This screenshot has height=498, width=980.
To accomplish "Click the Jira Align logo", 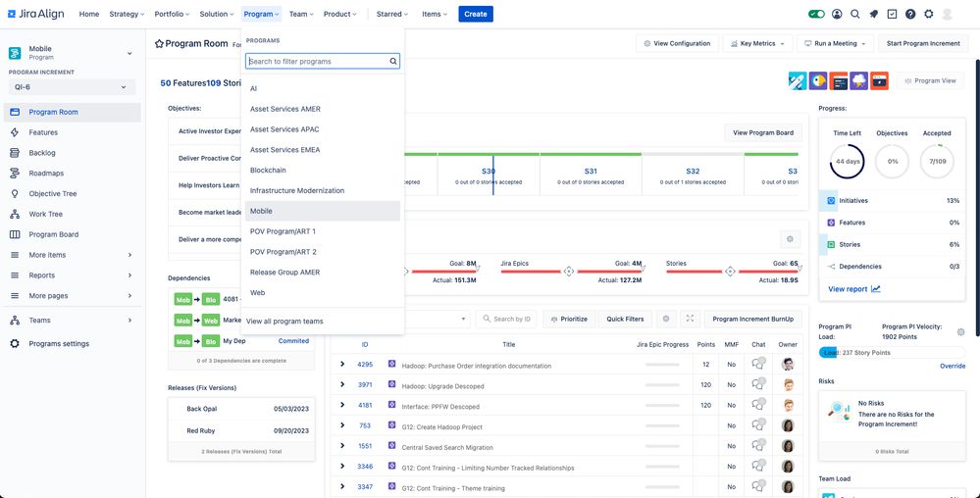I will [35, 14].
